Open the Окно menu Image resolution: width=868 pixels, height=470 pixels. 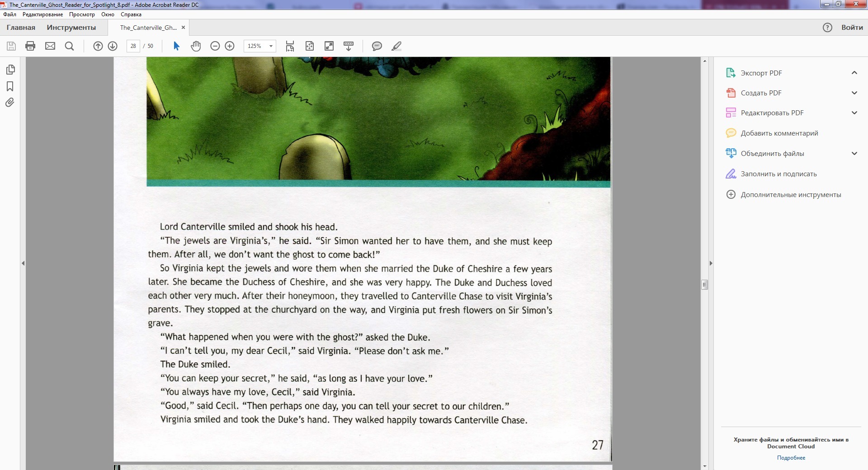[x=108, y=14]
